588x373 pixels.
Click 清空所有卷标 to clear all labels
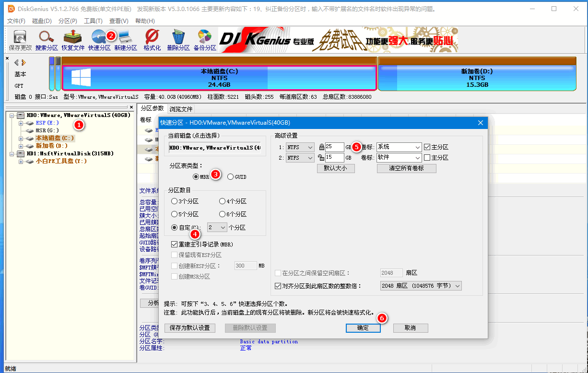[x=406, y=168]
